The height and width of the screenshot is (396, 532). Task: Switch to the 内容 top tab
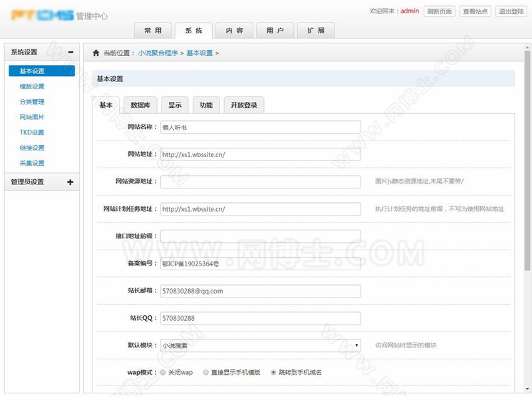235,31
